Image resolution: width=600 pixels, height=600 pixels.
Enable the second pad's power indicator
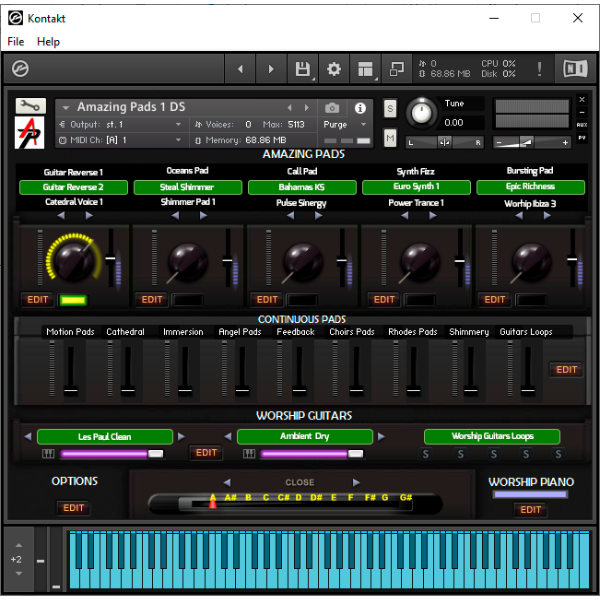click(x=188, y=300)
